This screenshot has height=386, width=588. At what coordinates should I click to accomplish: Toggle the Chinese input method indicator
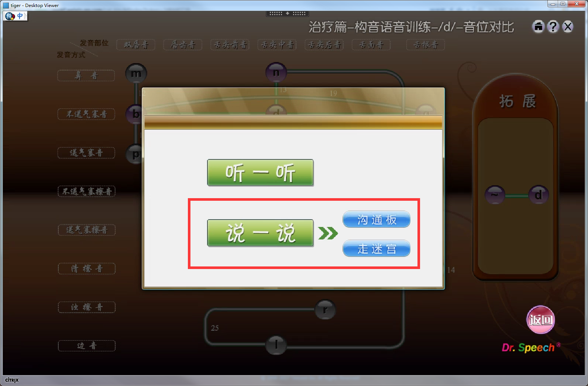[20, 16]
